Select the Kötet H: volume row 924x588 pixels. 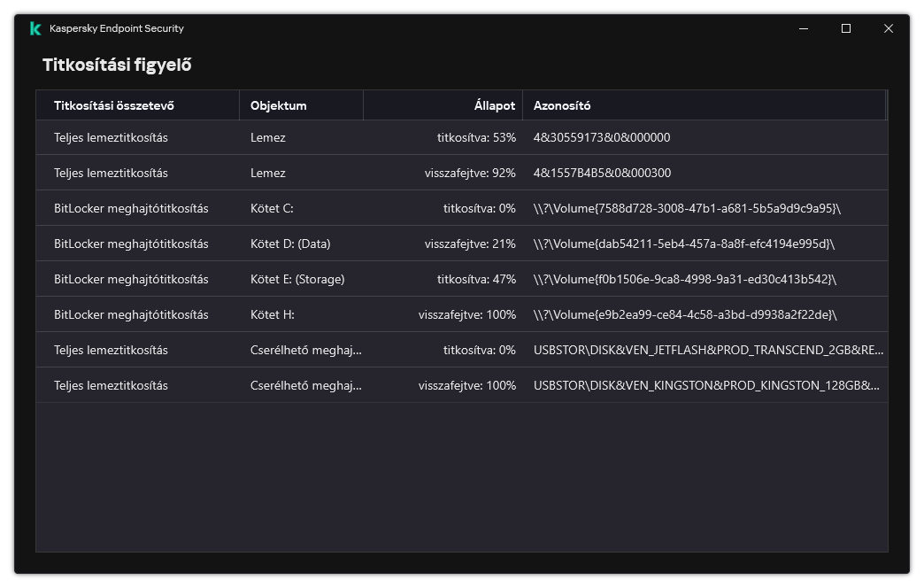(273, 314)
